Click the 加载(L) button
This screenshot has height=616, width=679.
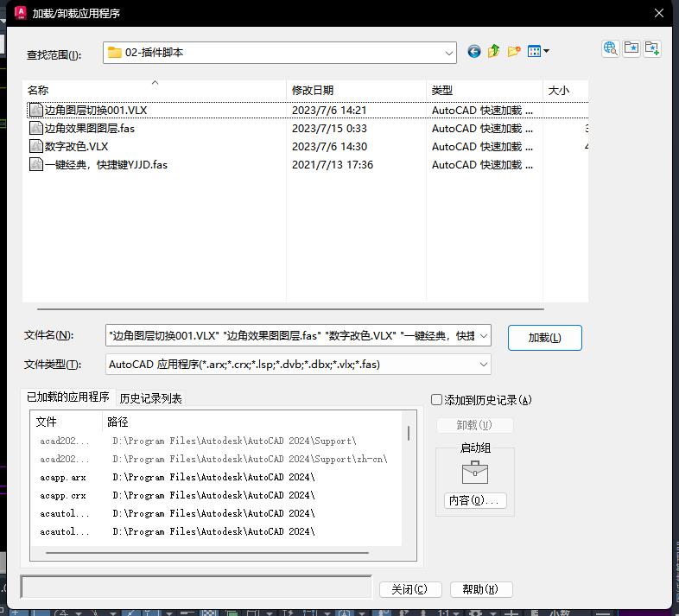click(545, 338)
